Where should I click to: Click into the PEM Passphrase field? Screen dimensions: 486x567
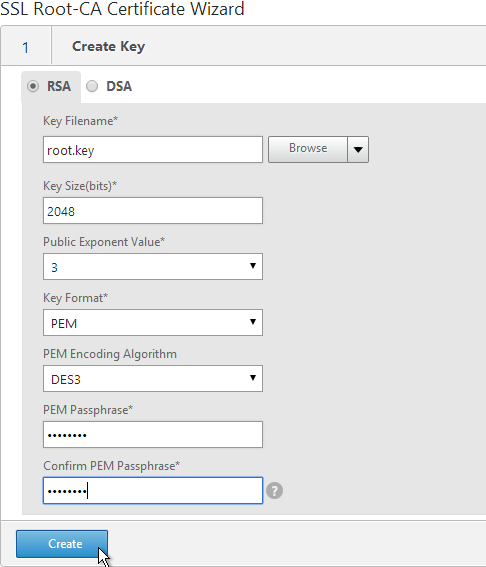click(x=153, y=435)
